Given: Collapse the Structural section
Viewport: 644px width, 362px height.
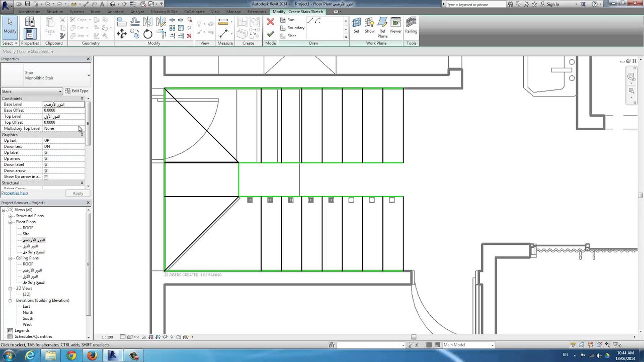Looking at the screenshot, I should (x=82, y=183).
